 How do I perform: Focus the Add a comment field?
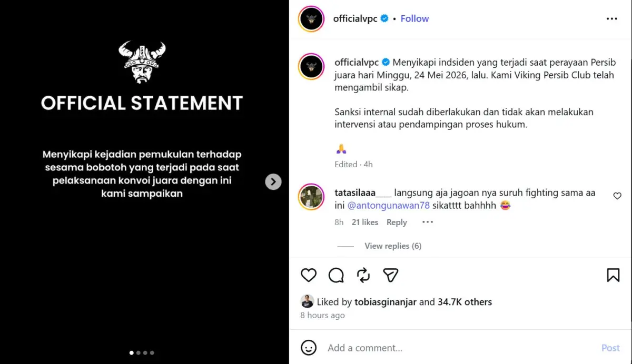point(458,348)
